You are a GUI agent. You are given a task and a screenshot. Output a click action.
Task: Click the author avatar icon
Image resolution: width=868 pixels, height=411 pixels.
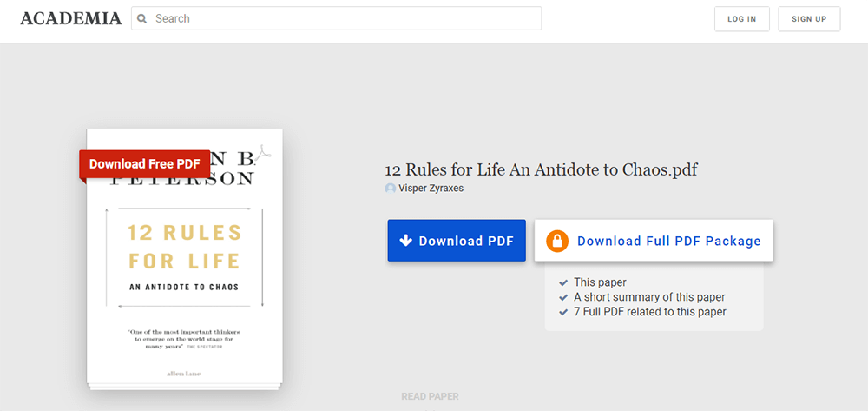point(391,189)
